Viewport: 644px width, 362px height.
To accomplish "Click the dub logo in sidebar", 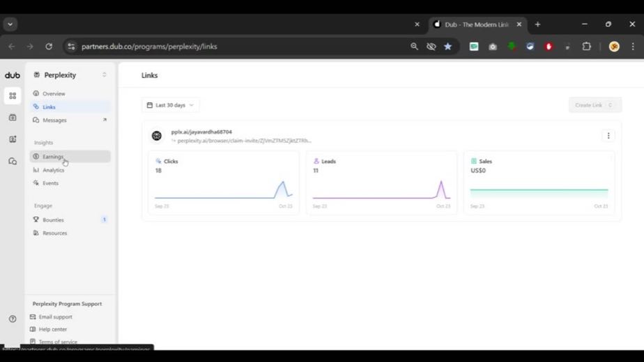I will click(x=13, y=75).
